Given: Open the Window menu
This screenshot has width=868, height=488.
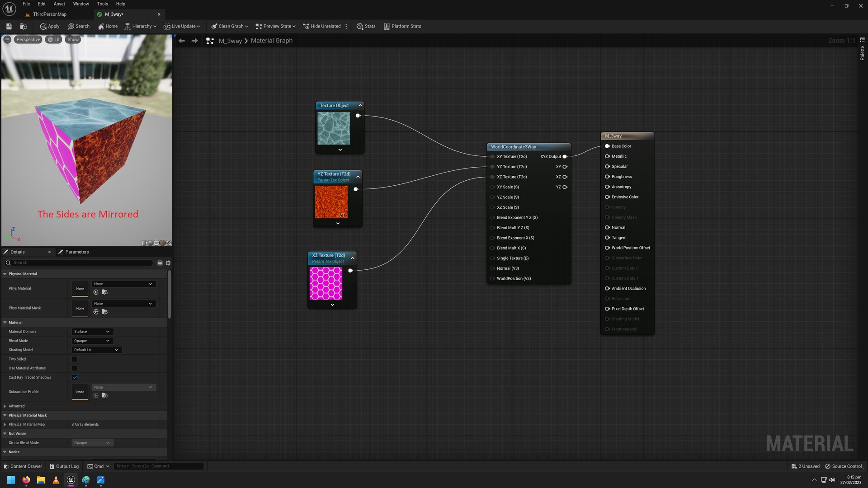Looking at the screenshot, I should pos(81,4).
